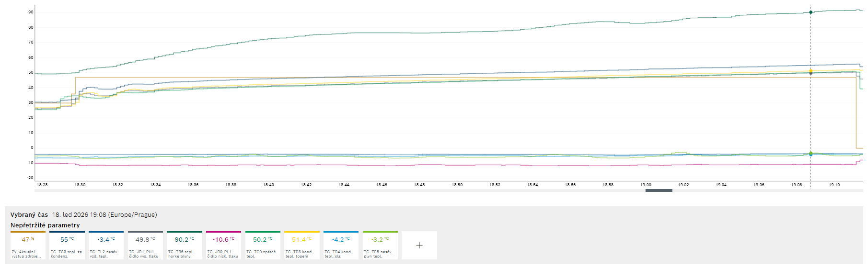Click the 19:00 label on time axis

(x=646, y=185)
